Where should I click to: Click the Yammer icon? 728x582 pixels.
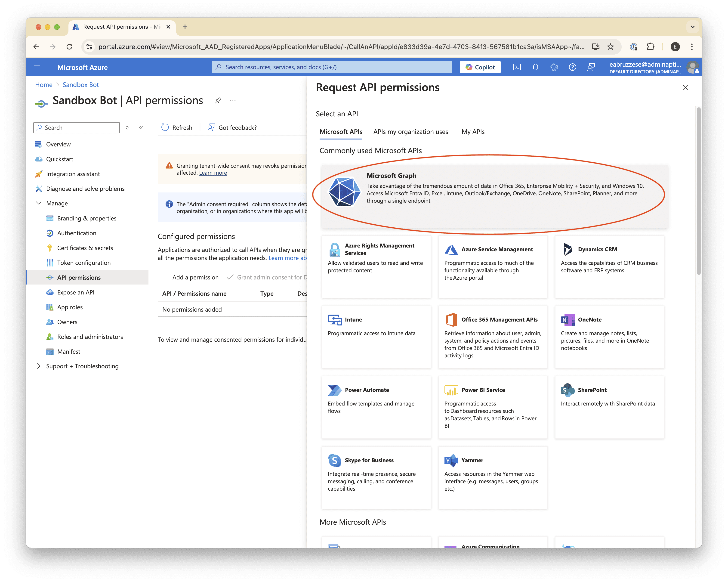451,460
